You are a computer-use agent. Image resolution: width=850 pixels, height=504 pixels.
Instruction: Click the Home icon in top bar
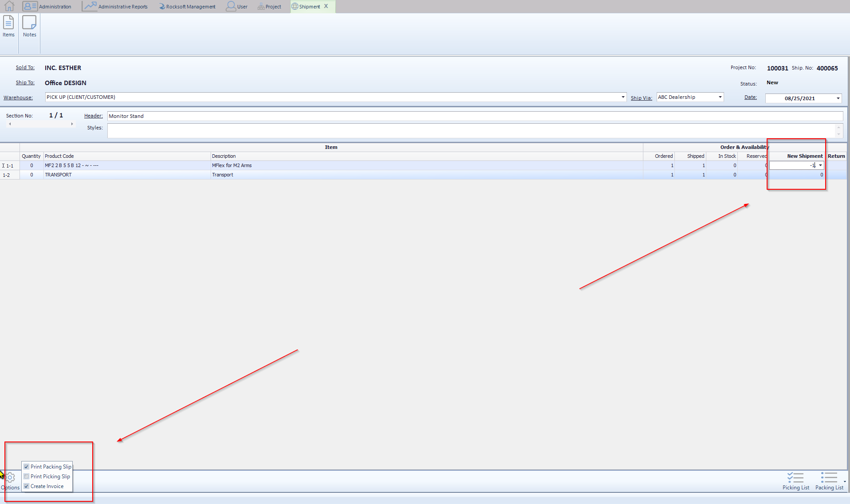[9, 6]
